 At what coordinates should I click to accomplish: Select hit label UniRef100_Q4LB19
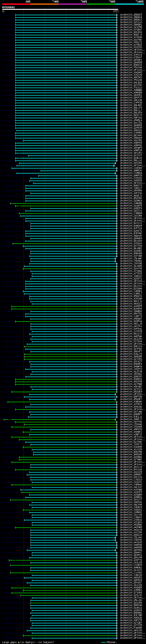(x=131, y=83)
